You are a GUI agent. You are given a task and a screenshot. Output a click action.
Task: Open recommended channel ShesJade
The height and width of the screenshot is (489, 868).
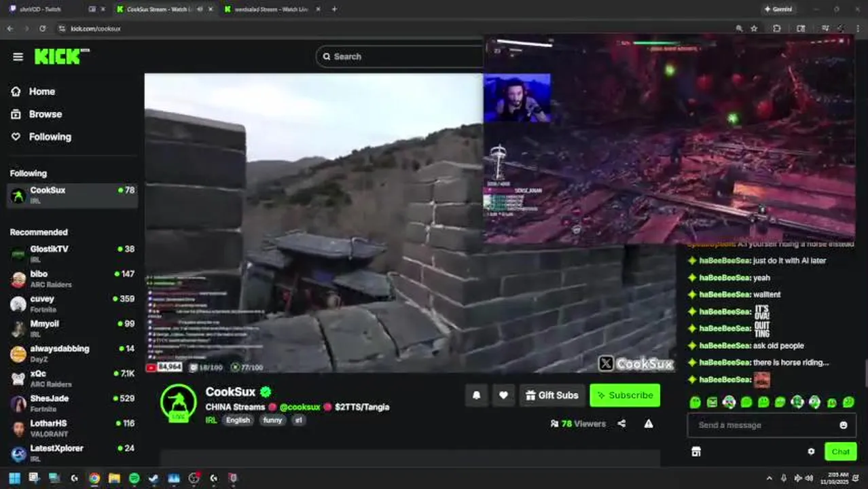click(73, 403)
